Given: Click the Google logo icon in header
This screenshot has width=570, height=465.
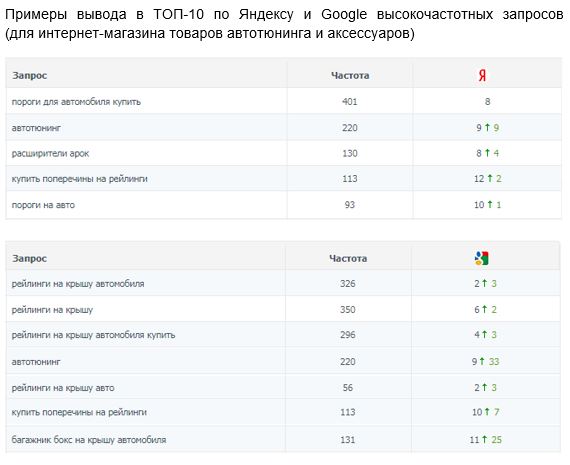Looking at the screenshot, I should tap(481, 258).
